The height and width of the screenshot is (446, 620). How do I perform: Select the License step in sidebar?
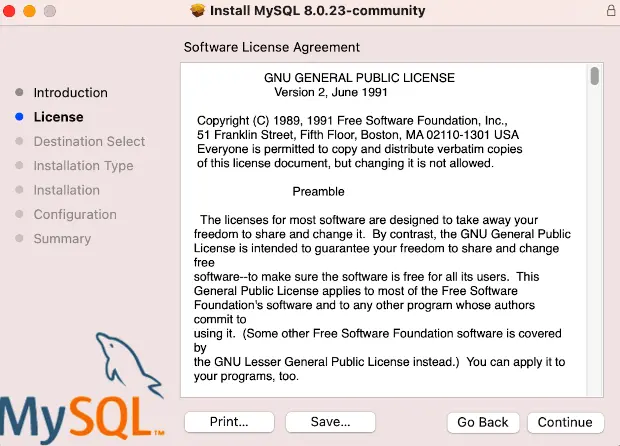(x=58, y=117)
